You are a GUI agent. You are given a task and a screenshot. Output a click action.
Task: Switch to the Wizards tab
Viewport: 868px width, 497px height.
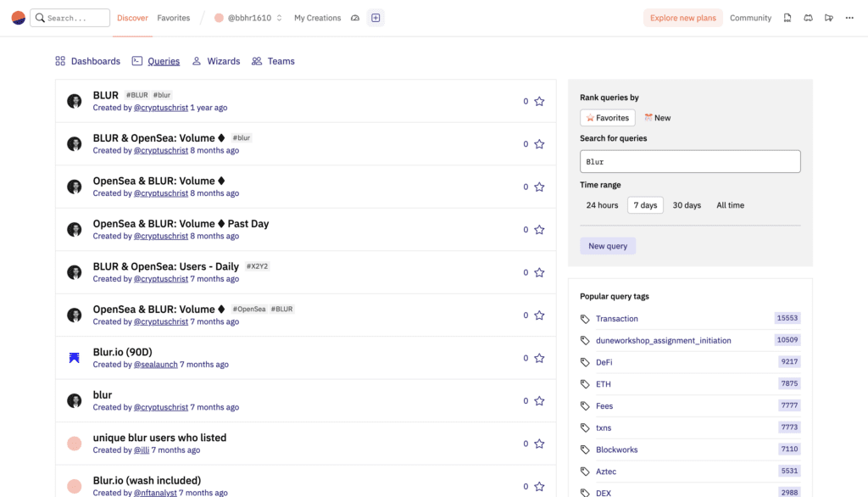tap(216, 61)
